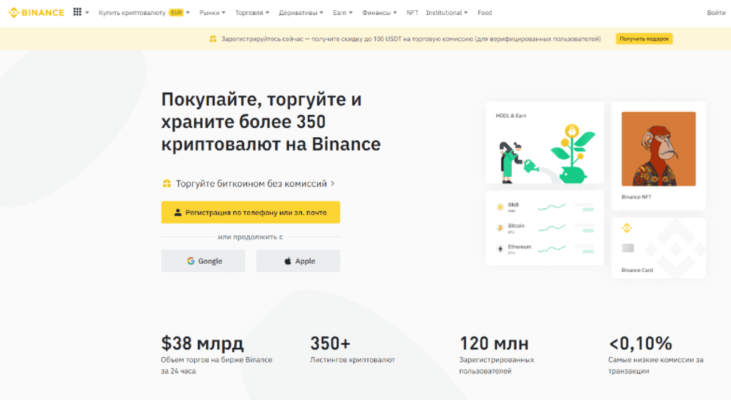Click the Bitcoin coin icon

pos(500,228)
